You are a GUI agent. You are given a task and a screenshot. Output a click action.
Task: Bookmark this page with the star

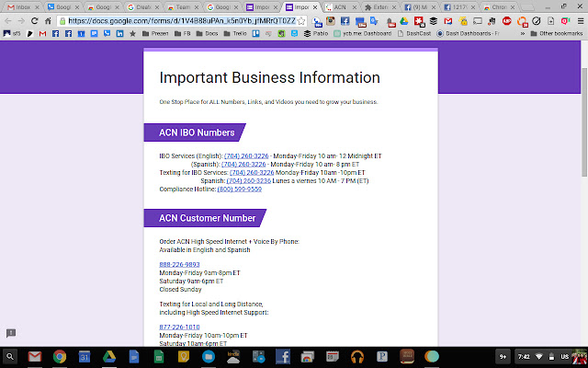[301, 21]
